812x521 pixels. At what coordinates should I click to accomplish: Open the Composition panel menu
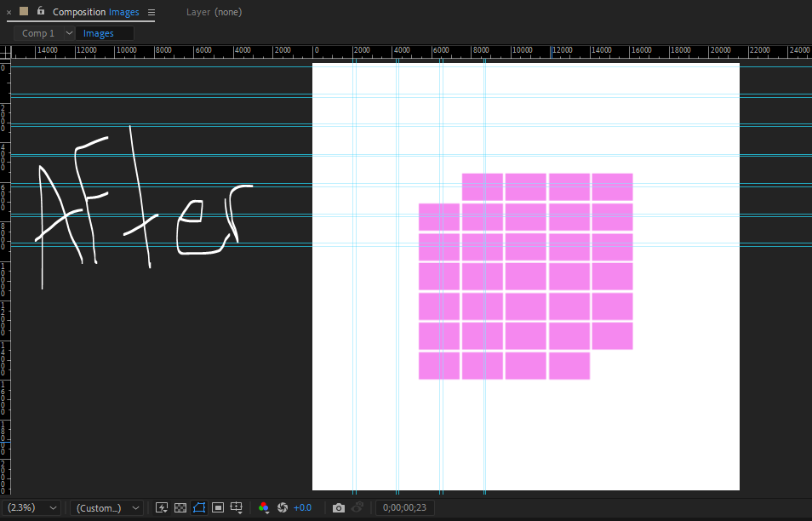pyautogui.click(x=151, y=12)
